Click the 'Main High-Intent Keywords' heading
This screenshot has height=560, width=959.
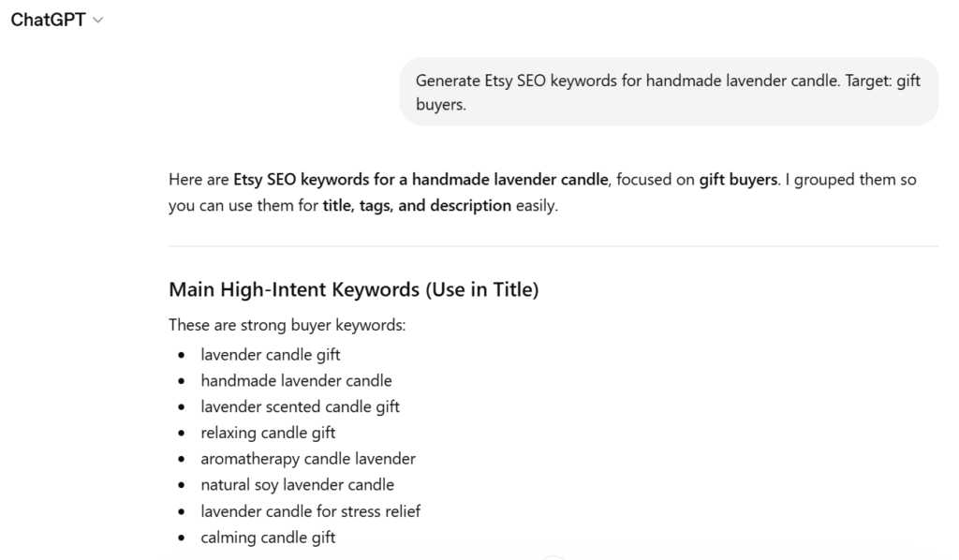click(353, 289)
